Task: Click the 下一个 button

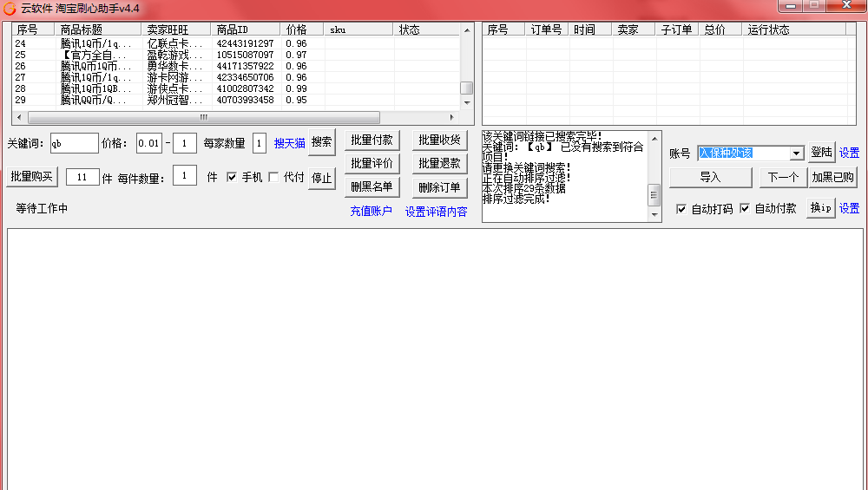Action: [783, 178]
